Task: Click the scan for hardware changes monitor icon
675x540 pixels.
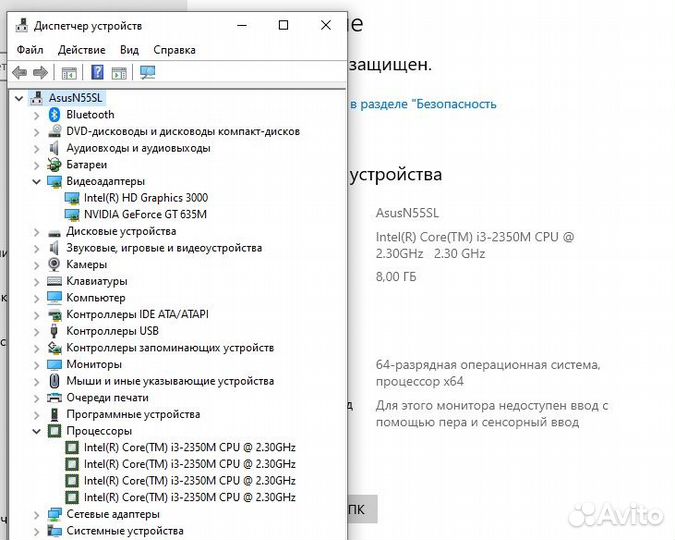Action: [x=148, y=72]
